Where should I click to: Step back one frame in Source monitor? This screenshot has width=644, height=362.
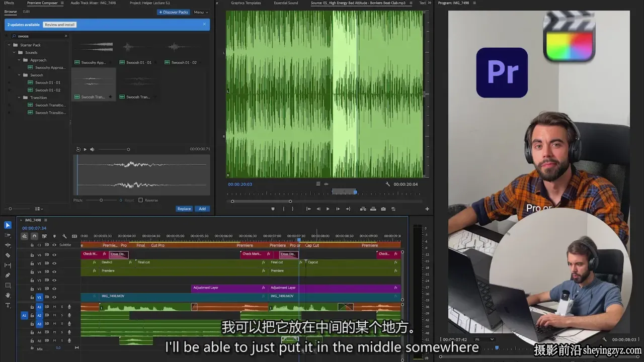(x=318, y=209)
